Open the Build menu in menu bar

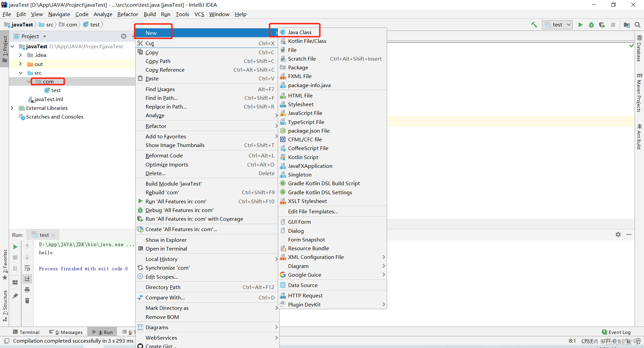click(150, 14)
